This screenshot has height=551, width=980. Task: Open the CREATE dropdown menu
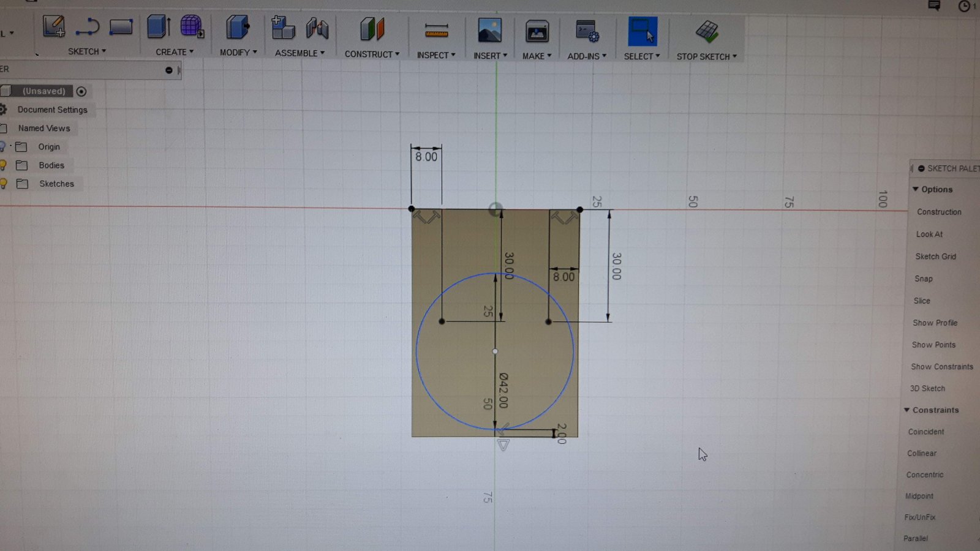(x=175, y=52)
